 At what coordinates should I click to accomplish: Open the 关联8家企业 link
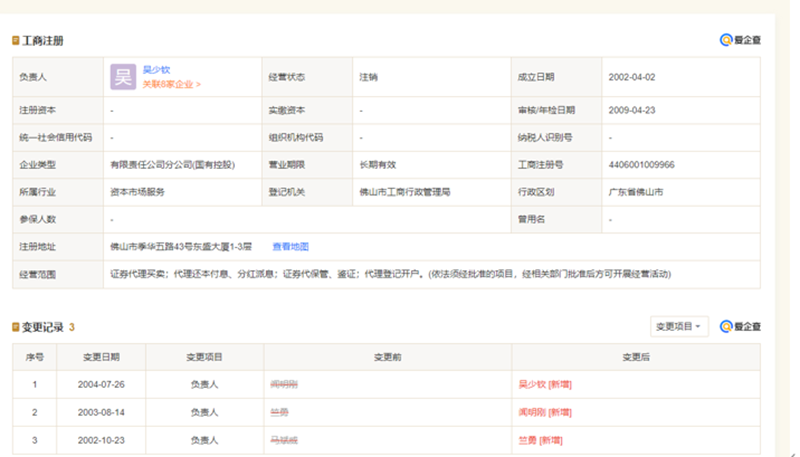(171, 85)
